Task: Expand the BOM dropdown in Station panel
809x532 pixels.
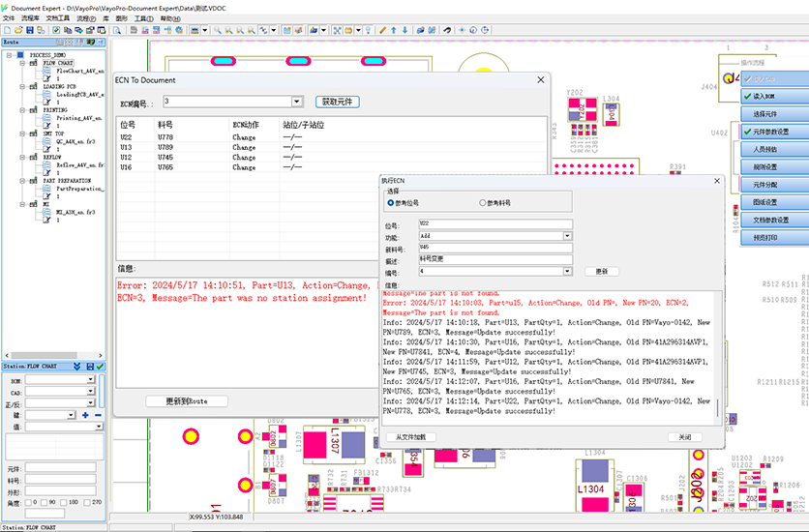Action: click(x=91, y=380)
